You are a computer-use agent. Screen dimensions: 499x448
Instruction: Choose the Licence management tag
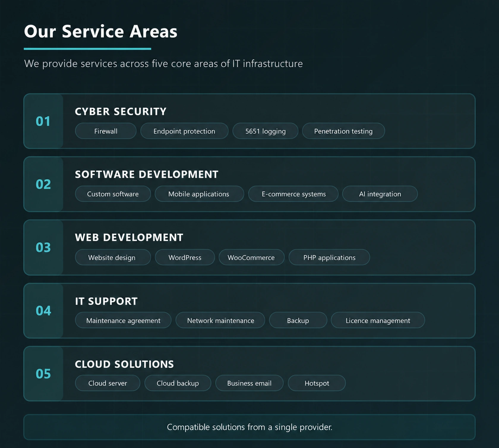(378, 320)
